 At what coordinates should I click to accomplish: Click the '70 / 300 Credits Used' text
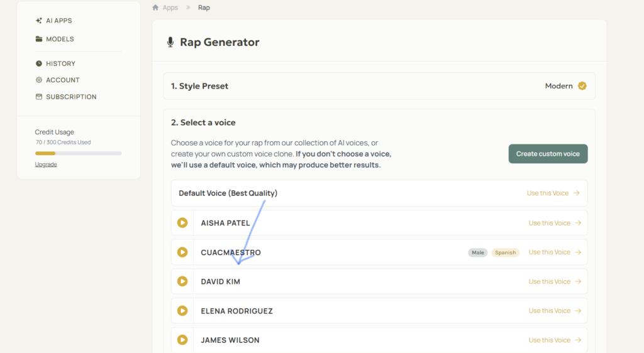(64, 142)
